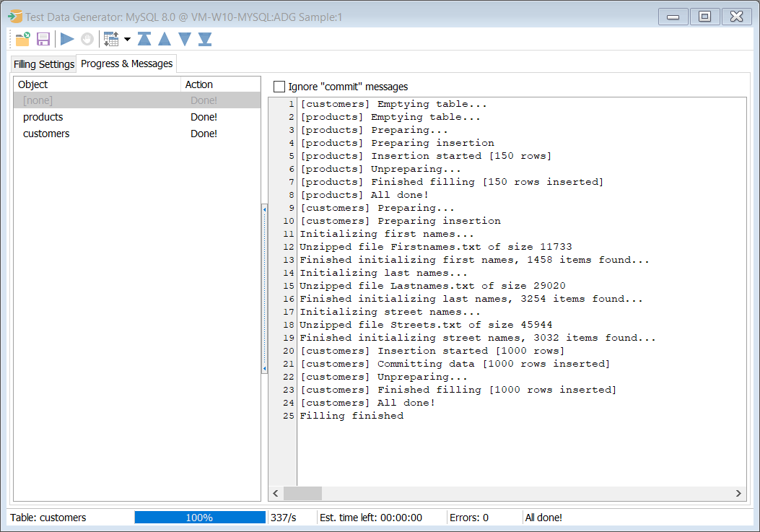Select the customers row in Object list
760x532 pixels.
click(46, 133)
